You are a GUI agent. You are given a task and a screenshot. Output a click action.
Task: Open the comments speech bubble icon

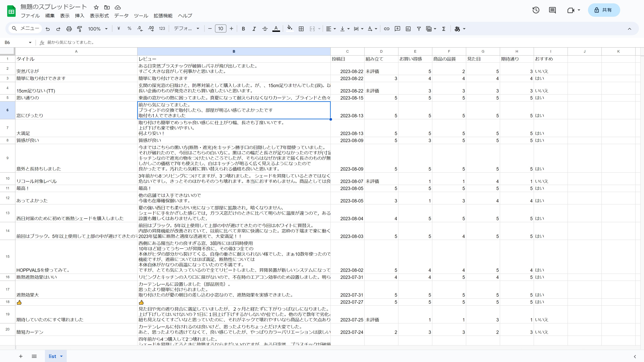coord(552,10)
